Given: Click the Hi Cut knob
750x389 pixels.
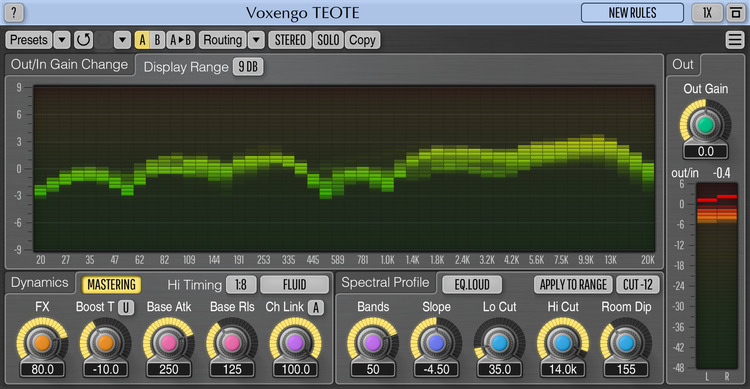Looking at the screenshot, I should click(562, 343).
